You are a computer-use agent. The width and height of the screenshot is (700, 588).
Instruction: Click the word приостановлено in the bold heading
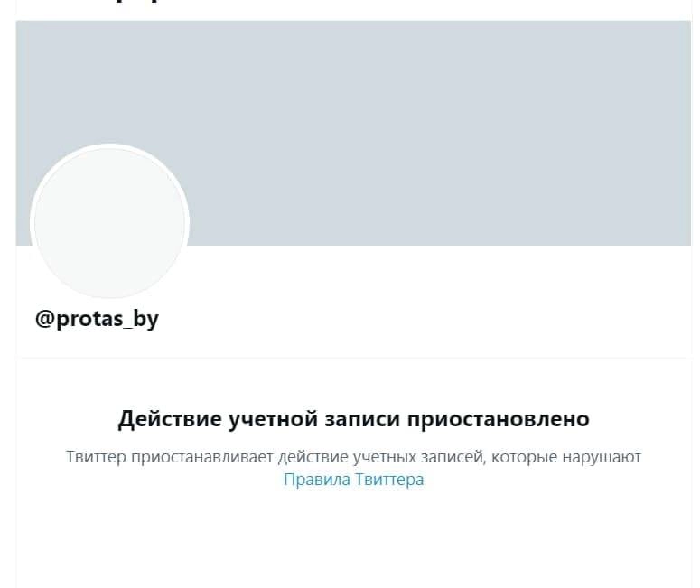pyautogui.click(x=499, y=419)
